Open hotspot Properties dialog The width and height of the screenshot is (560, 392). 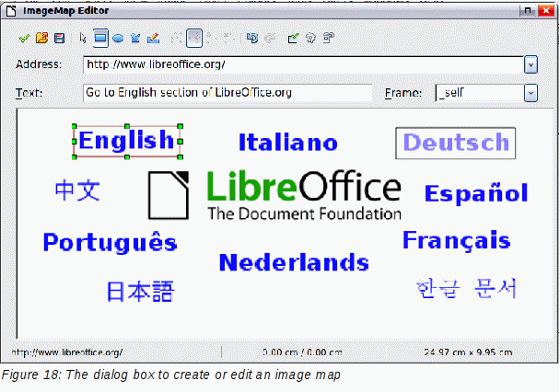pyautogui.click(x=329, y=38)
